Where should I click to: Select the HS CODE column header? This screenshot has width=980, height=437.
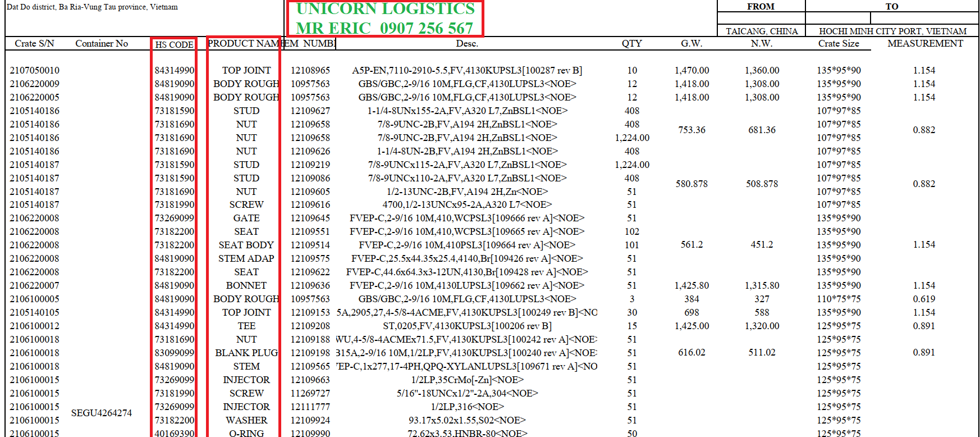tap(174, 44)
